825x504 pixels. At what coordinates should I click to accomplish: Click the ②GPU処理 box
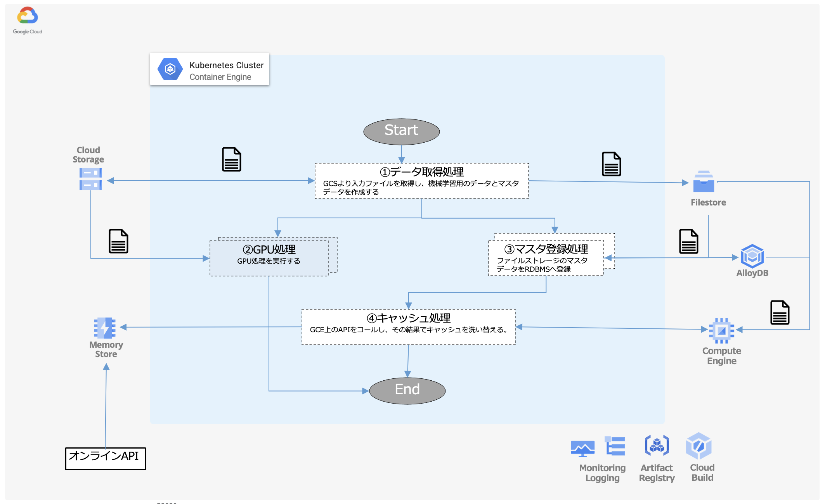point(269,258)
